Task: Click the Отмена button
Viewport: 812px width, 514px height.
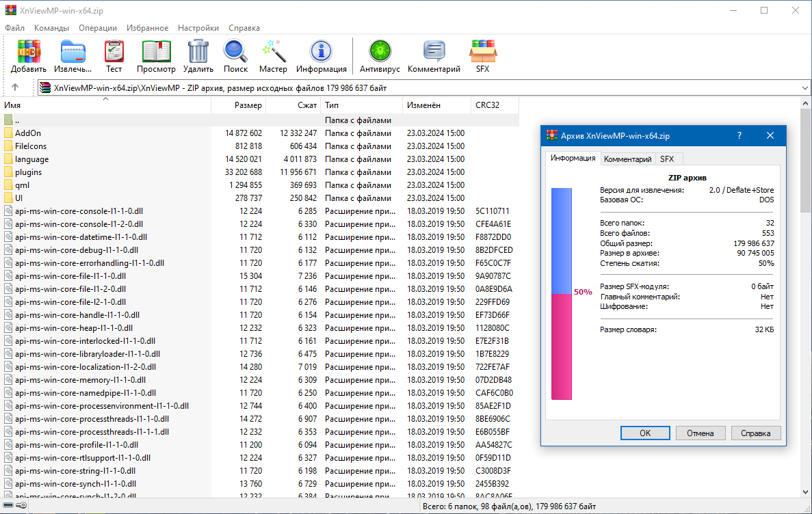Action: click(700, 433)
